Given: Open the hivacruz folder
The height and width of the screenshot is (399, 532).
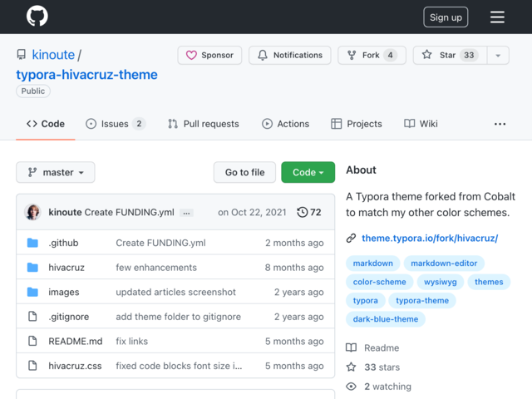Looking at the screenshot, I should [x=66, y=268].
